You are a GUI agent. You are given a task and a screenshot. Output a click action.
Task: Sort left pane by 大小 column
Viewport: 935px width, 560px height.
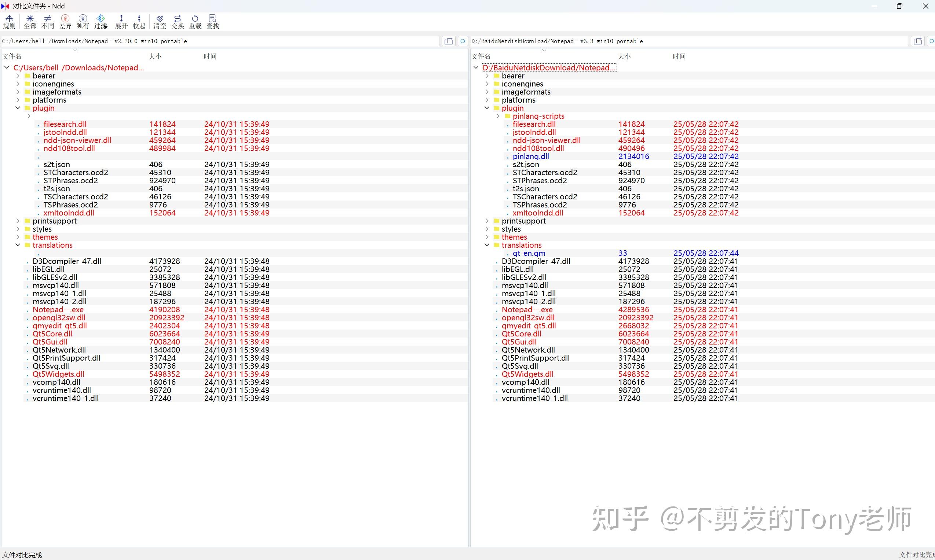click(x=155, y=56)
